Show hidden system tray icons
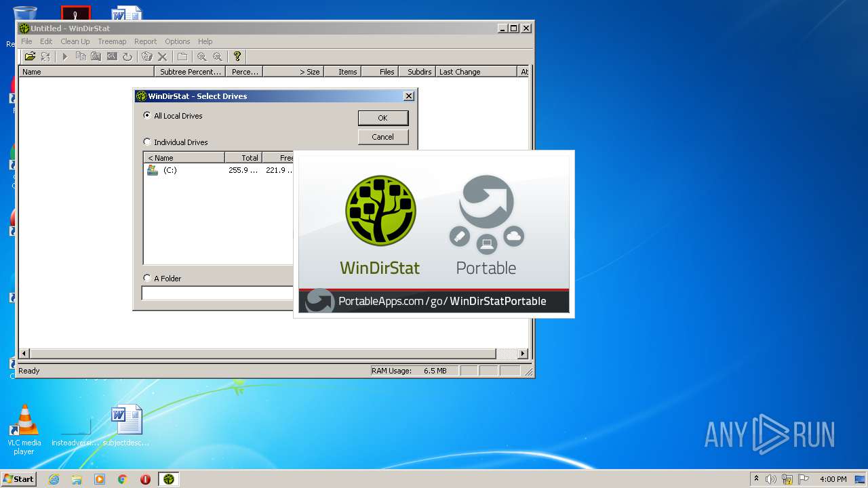The image size is (868, 488). pos(756,479)
